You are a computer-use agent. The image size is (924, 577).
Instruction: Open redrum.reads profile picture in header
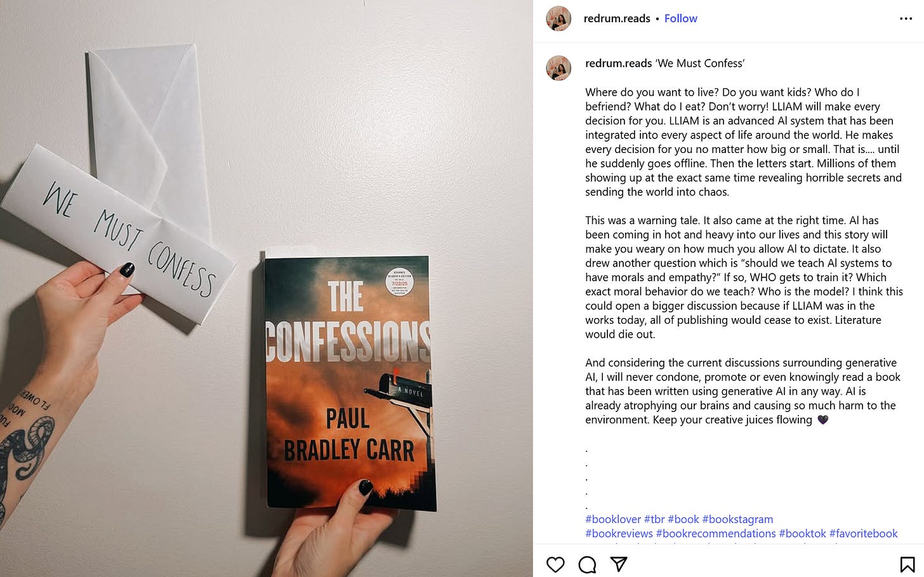[x=558, y=18]
